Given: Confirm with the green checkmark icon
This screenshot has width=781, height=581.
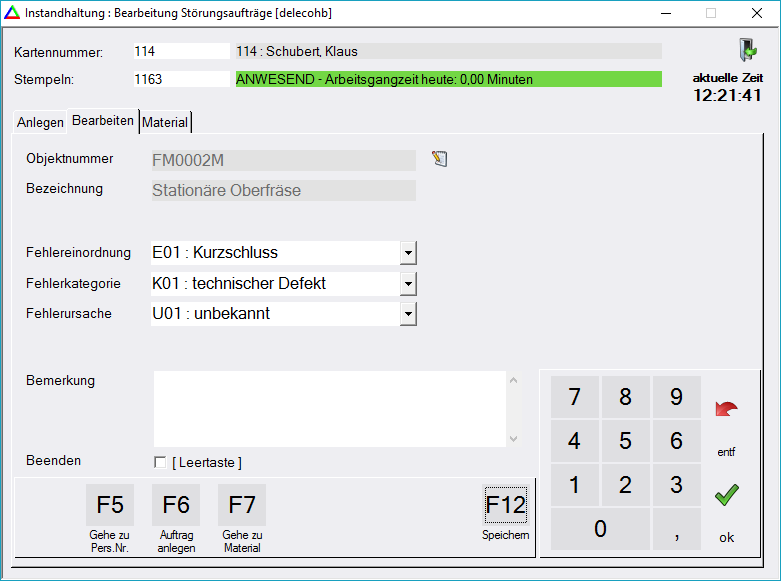Looking at the screenshot, I should point(726,494).
